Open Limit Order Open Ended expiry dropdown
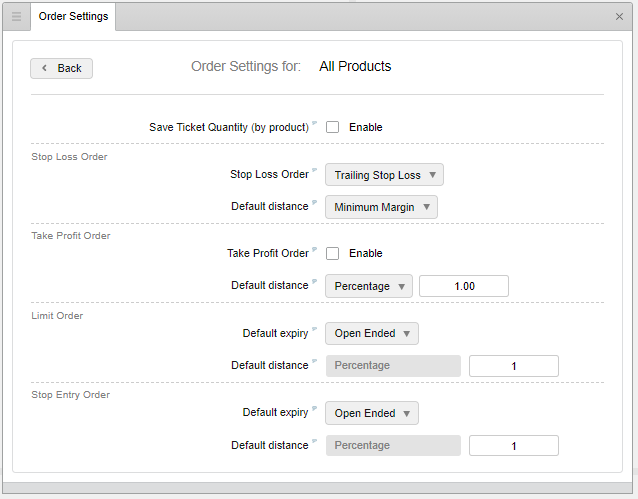638x499 pixels. pyautogui.click(x=371, y=333)
